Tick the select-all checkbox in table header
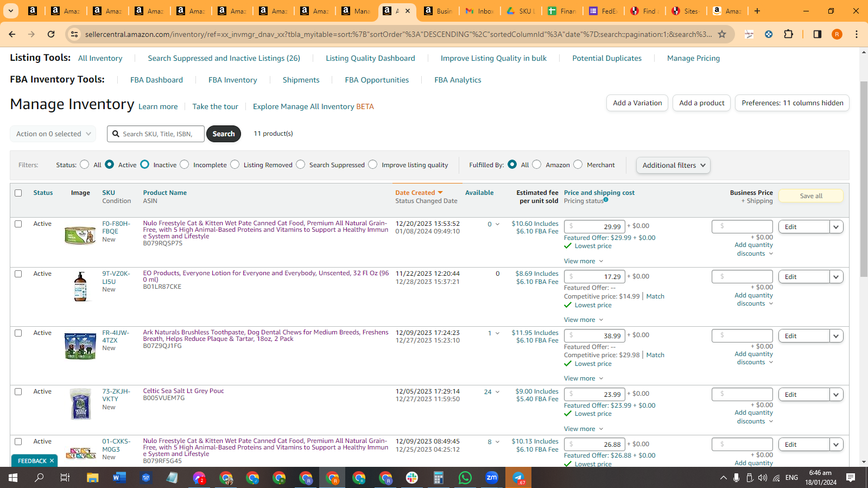This screenshot has height=488, width=868. click(18, 193)
